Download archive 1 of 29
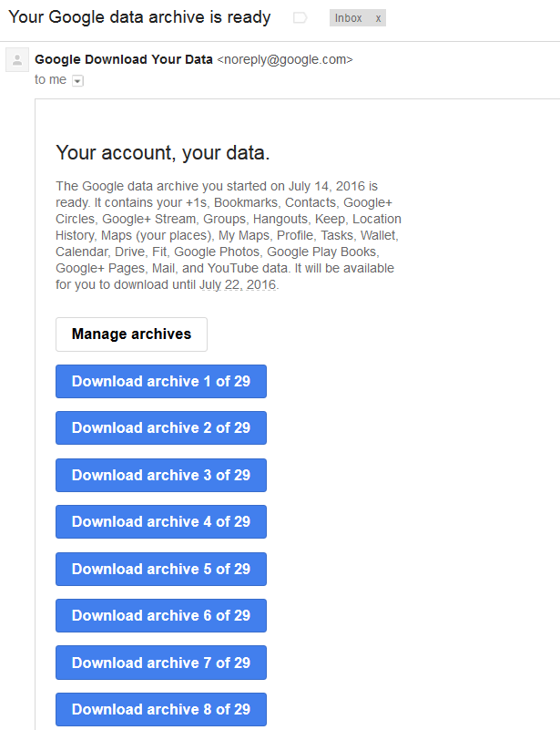This screenshot has width=560, height=730. (161, 381)
